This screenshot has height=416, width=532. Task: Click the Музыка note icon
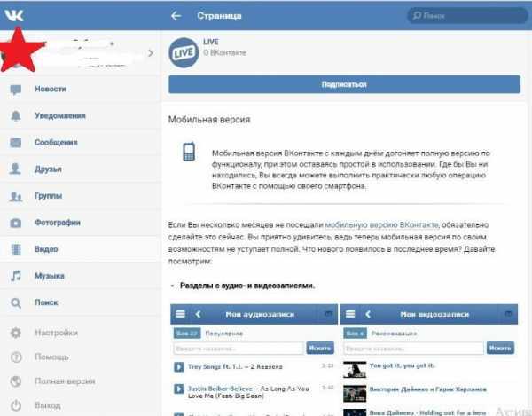pos(16,276)
